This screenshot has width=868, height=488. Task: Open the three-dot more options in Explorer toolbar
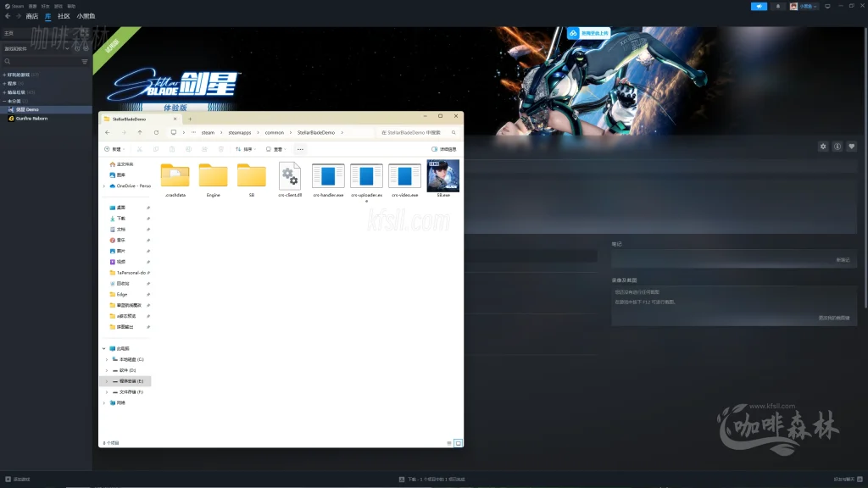tap(300, 149)
